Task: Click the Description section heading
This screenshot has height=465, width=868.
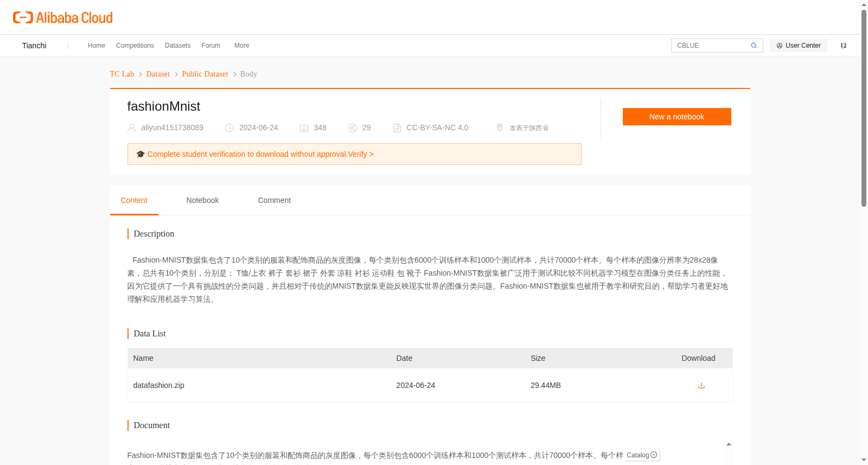Action: click(x=154, y=234)
